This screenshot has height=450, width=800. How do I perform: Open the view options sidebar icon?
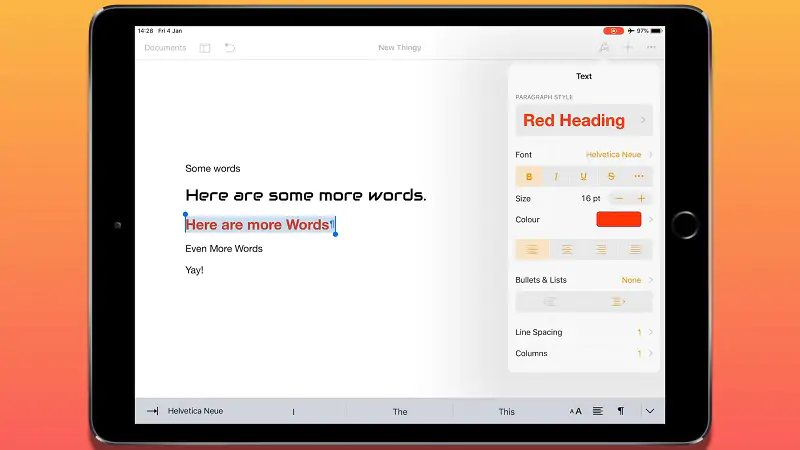pos(205,48)
